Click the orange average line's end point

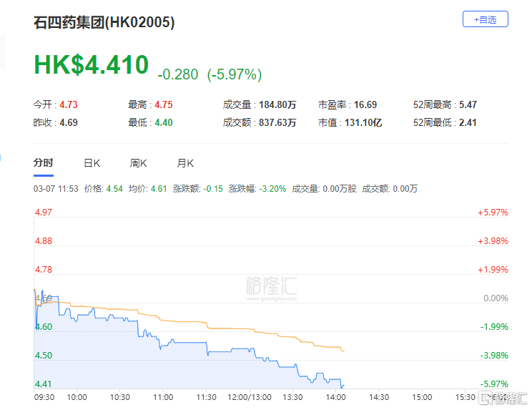coord(344,351)
